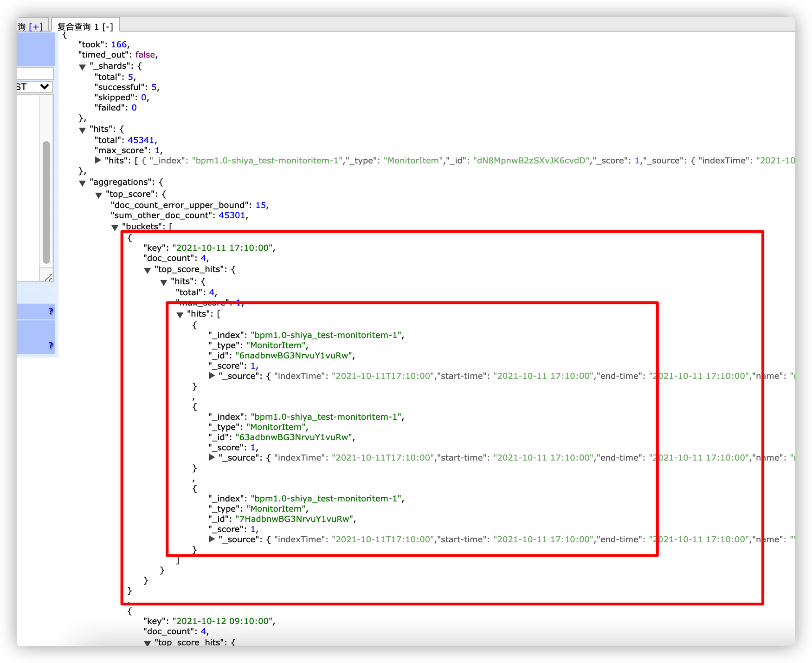The image size is (812, 663).
Task: Grab the textarea resize handle icon
Action: click(48, 277)
